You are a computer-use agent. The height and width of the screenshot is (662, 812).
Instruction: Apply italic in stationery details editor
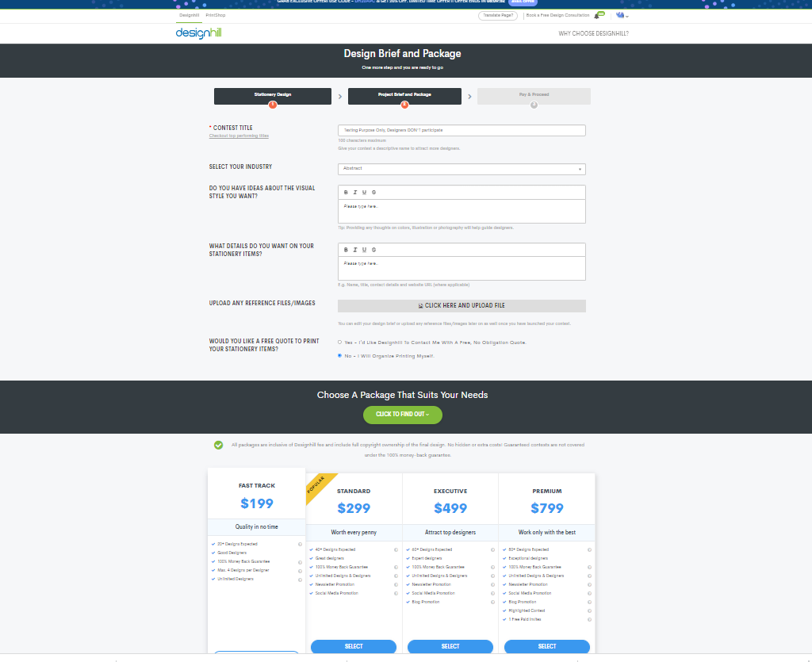pos(355,250)
